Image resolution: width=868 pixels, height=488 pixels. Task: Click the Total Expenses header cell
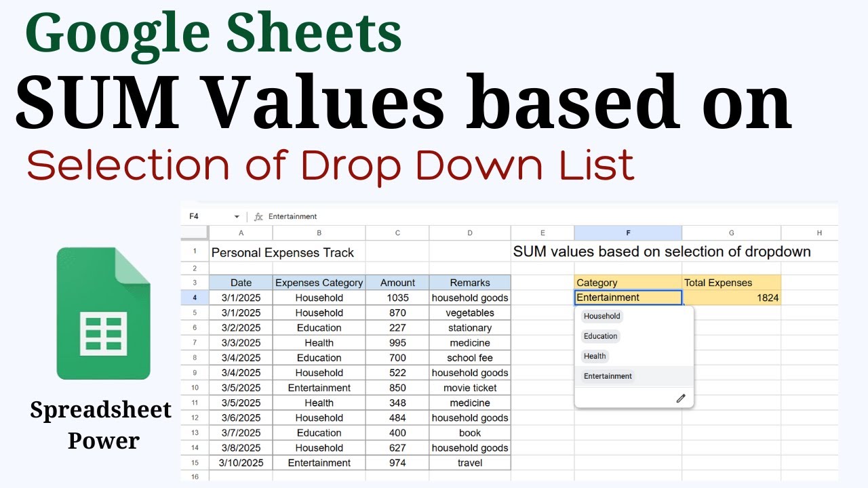tap(732, 283)
